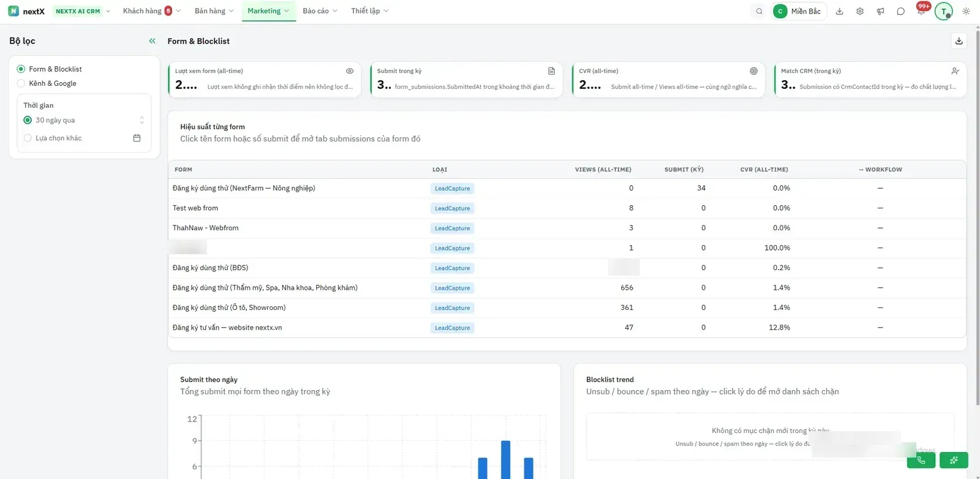Open form Đăng ký dùng thử (NextFarm — Nông nghiệp)

[x=244, y=188]
